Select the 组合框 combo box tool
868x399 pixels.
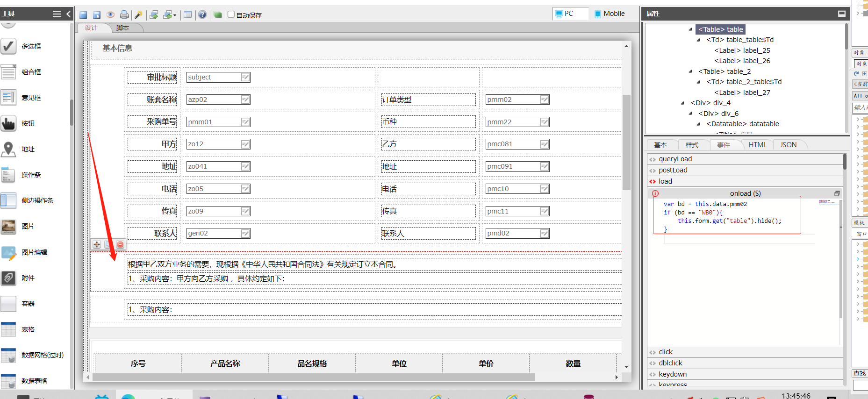tap(31, 72)
